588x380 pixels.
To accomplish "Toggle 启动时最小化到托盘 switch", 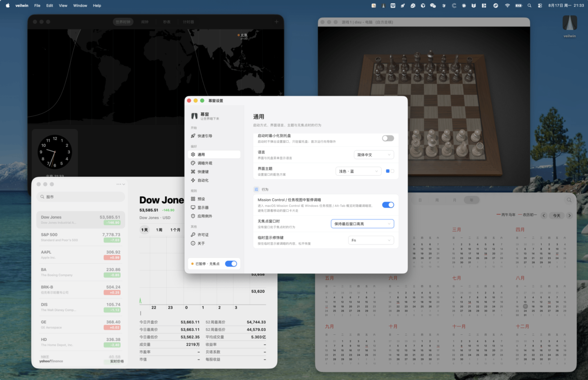I will 388,138.
